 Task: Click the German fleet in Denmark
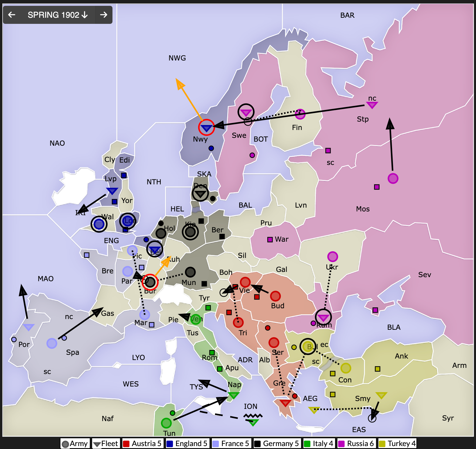(x=200, y=193)
